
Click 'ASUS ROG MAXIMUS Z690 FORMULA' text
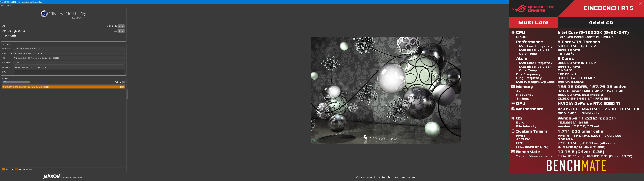tap(598, 109)
